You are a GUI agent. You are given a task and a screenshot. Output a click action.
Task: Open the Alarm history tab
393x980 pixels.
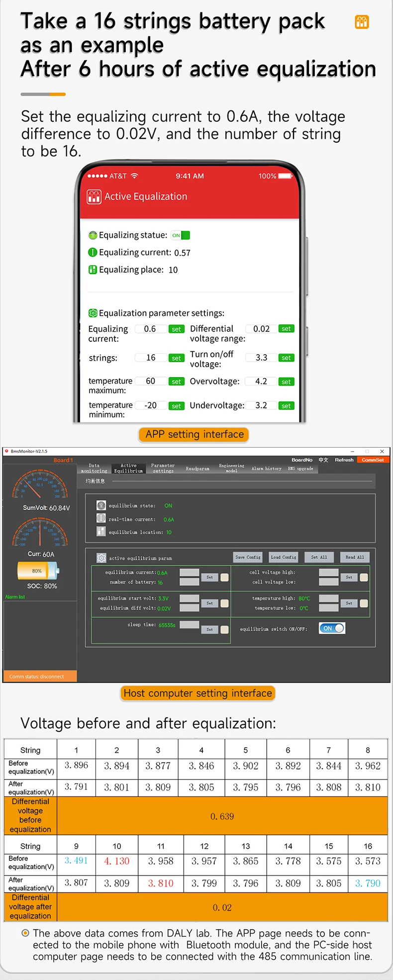pos(266,469)
